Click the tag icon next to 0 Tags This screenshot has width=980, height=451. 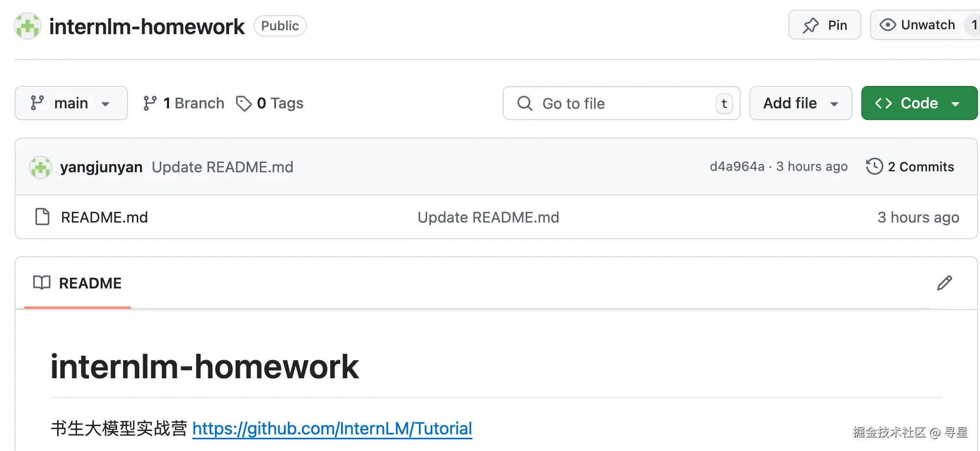coord(243,103)
